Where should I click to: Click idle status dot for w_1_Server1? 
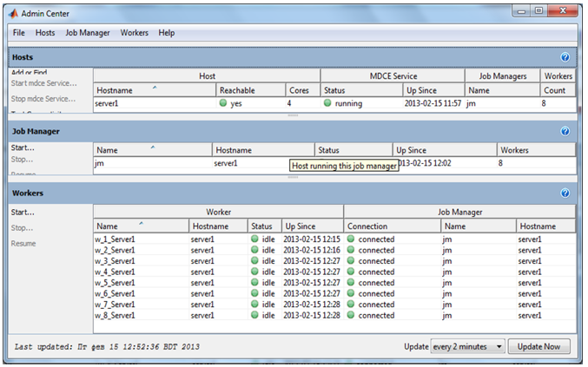(254, 239)
